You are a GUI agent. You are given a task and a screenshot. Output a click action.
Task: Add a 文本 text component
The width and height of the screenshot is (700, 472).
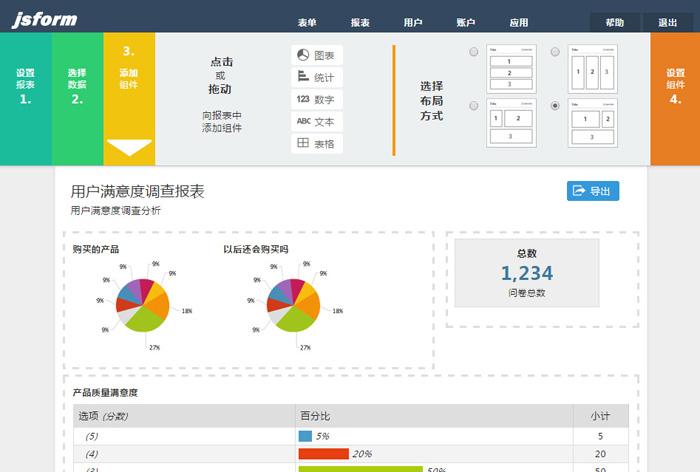tap(317, 121)
